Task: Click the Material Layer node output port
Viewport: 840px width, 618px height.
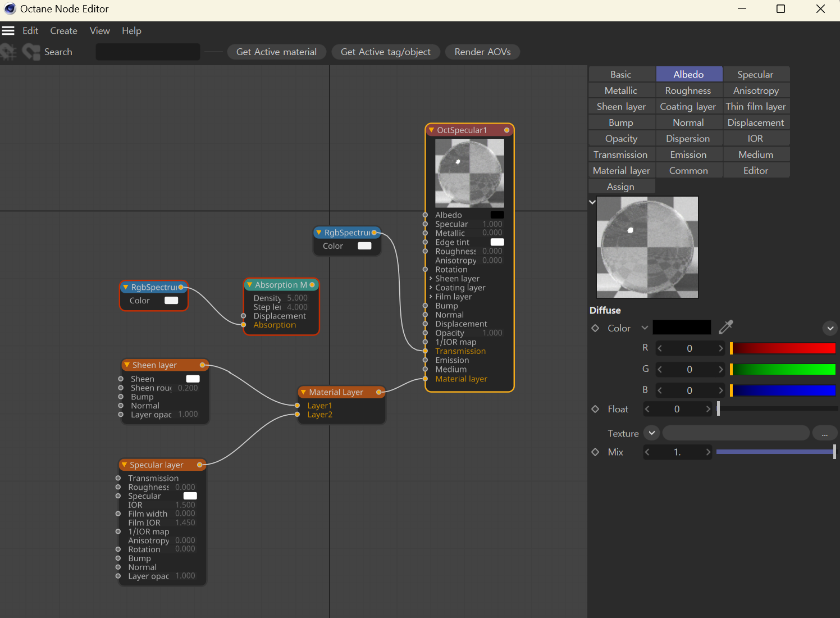Action: click(379, 392)
